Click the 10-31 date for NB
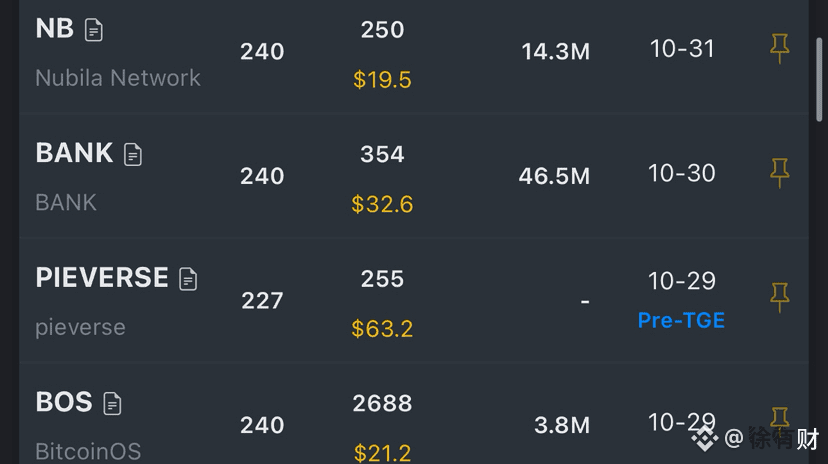The height and width of the screenshot is (464, 828). [682, 49]
